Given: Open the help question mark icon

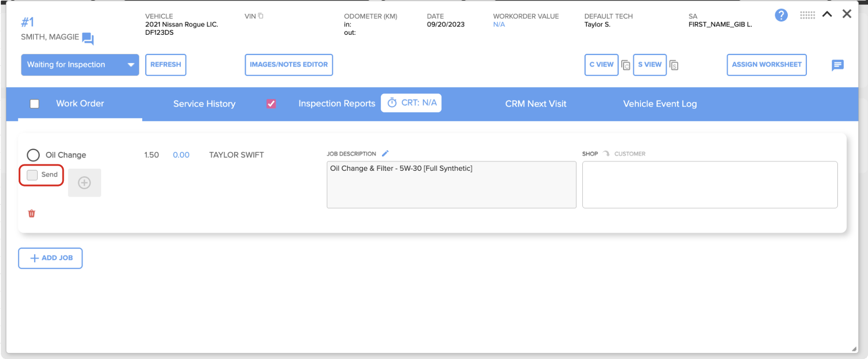Looking at the screenshot, I should (781, 15).
